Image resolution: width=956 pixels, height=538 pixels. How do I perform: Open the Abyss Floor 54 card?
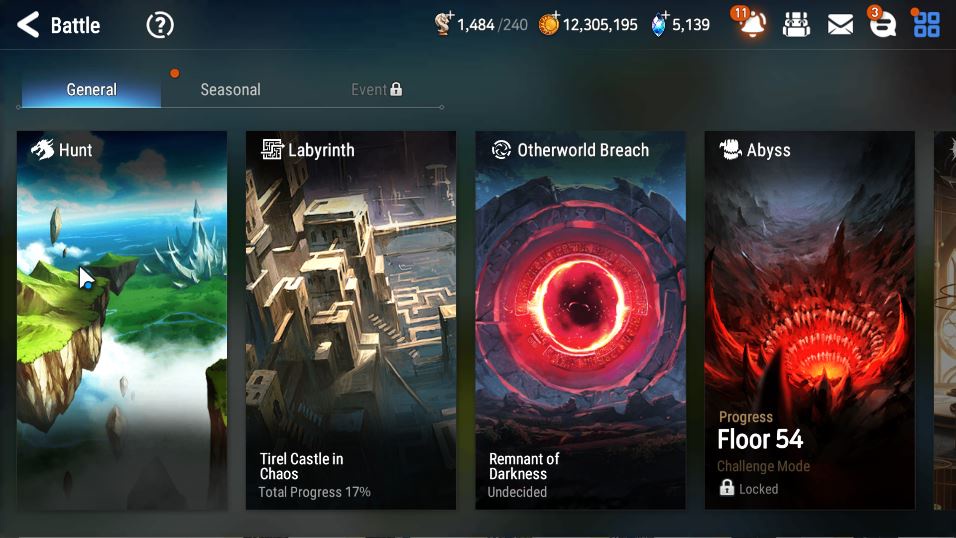(x=810, y=320)
